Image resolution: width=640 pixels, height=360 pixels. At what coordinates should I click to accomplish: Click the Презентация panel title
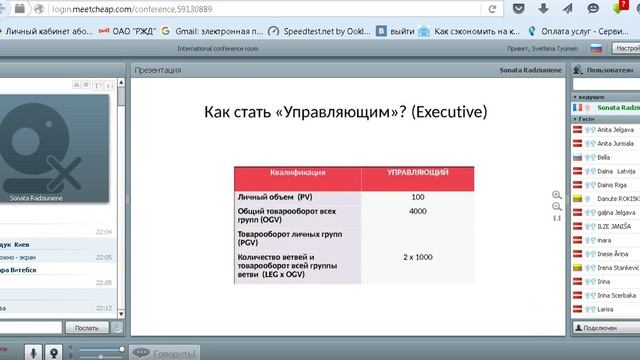tap(158, 70)
